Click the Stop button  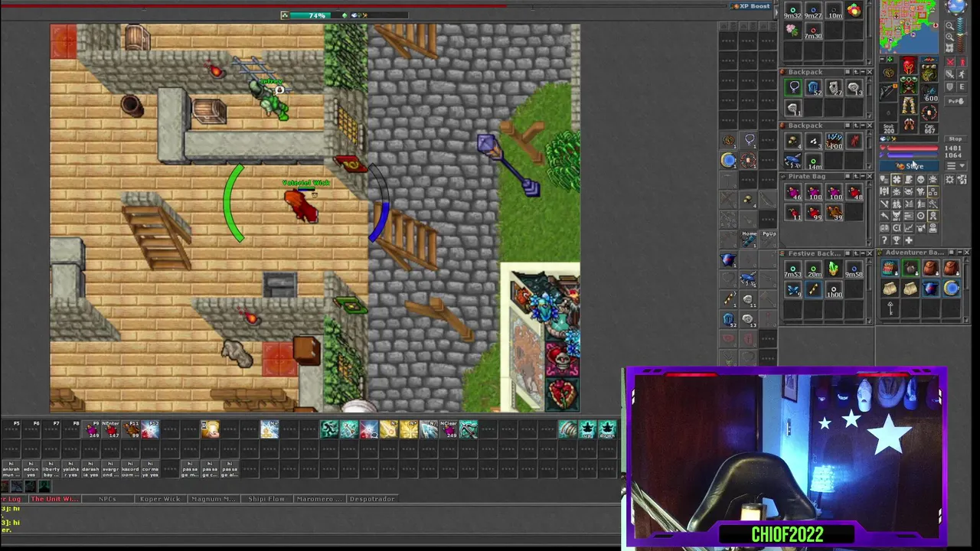[x=955, y=139]
